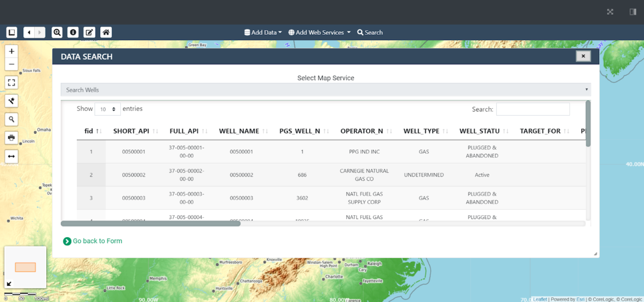The width and height of the screenshot is (644, 302).
Task: Click the previous extent arrow button
Action: 28,33
